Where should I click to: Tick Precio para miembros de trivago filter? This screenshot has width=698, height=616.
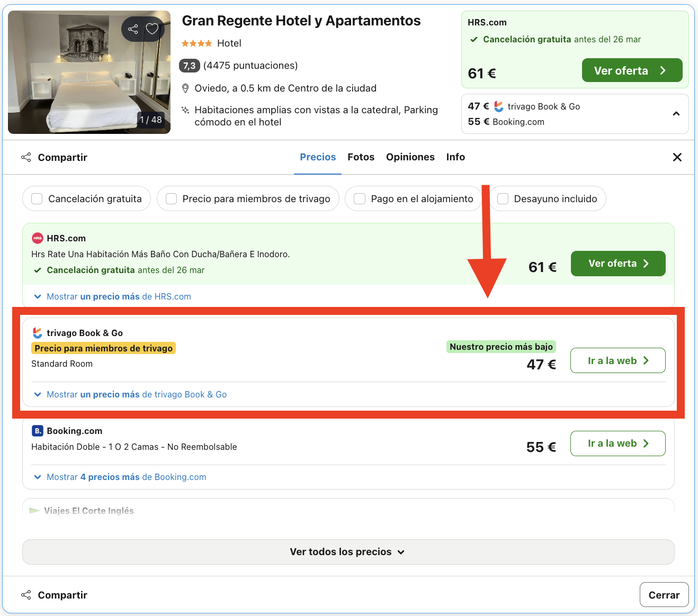point(171,198)
